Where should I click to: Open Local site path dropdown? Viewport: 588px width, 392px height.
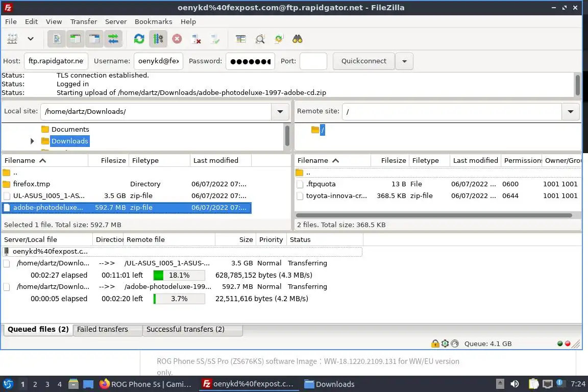click(x=280, y=111)
